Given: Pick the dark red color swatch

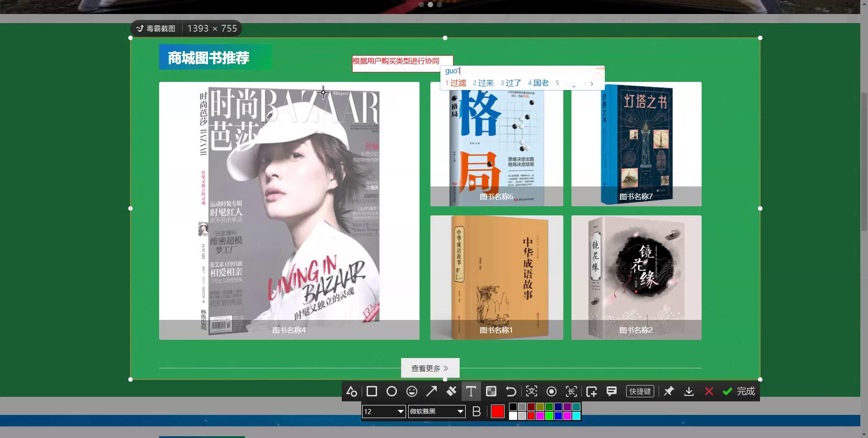Looking at the screenshot, I should (531, 407).
